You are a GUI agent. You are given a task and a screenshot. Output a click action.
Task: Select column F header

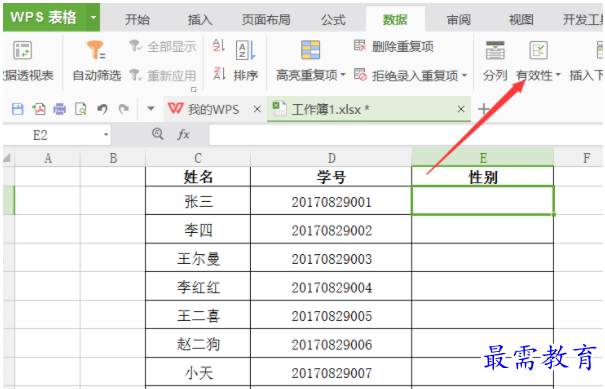[579, 158]
